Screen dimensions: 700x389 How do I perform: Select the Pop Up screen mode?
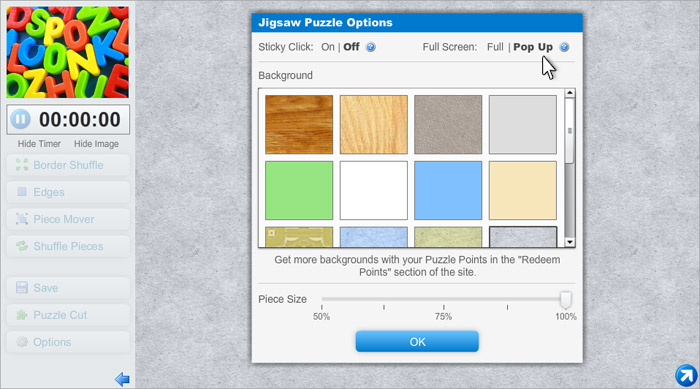tap(533, 47)
